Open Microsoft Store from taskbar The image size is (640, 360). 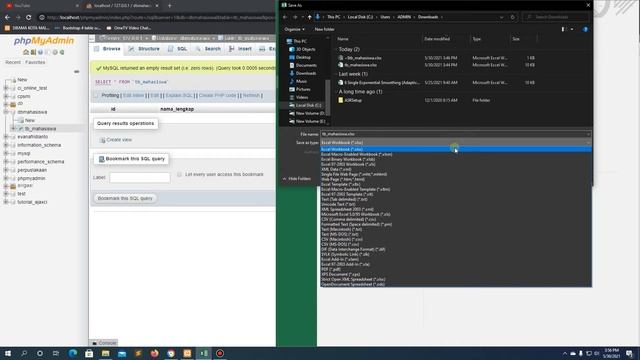pos(89,353)
